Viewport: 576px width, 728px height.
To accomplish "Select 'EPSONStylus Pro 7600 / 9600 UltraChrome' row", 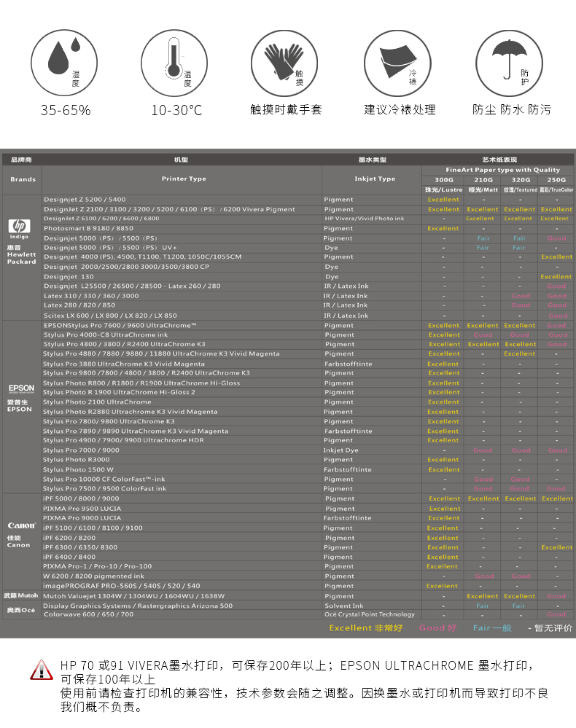I will [x=289, y=326].
